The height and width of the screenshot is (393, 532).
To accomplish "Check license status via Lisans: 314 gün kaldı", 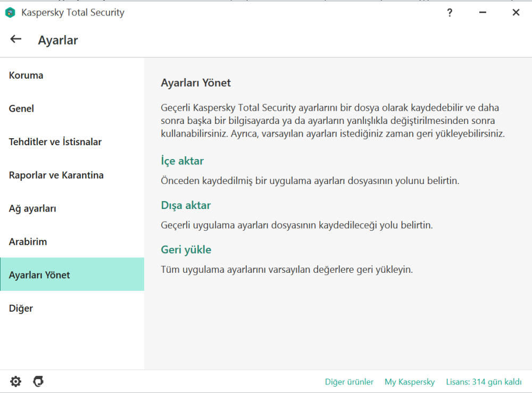I will (484, 381).
